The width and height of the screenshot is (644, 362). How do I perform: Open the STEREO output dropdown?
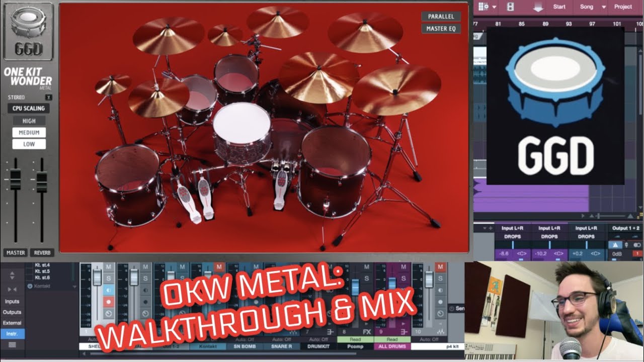tap(48, 97)
